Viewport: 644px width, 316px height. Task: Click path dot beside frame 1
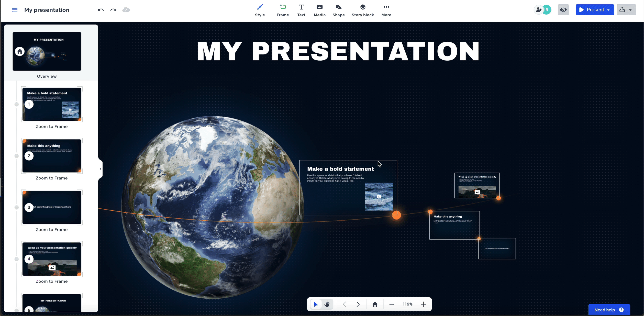(x=17, y=104)
